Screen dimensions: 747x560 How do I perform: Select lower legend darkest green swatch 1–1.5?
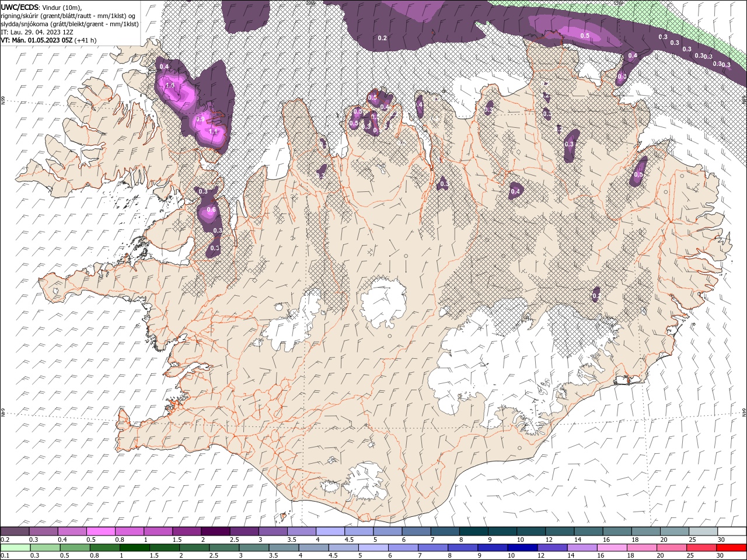coord(134,547)
